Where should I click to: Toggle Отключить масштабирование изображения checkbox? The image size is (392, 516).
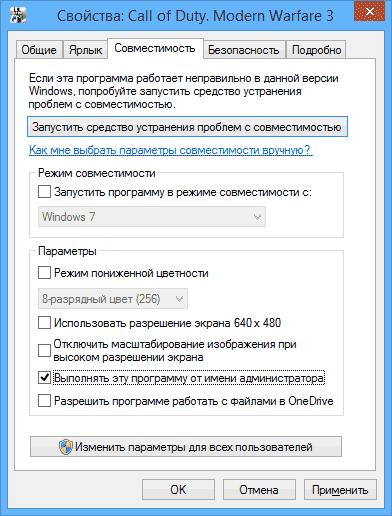point(44,351)
